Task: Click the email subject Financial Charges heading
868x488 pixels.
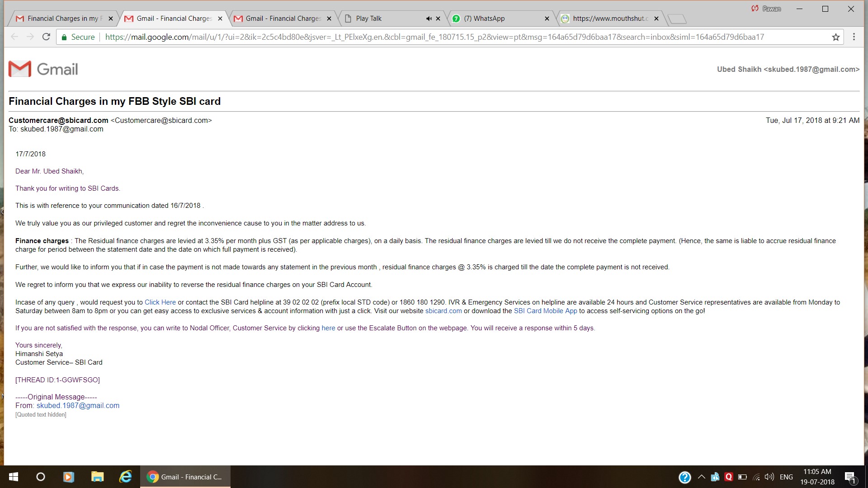Action: [x=115, y=101]
